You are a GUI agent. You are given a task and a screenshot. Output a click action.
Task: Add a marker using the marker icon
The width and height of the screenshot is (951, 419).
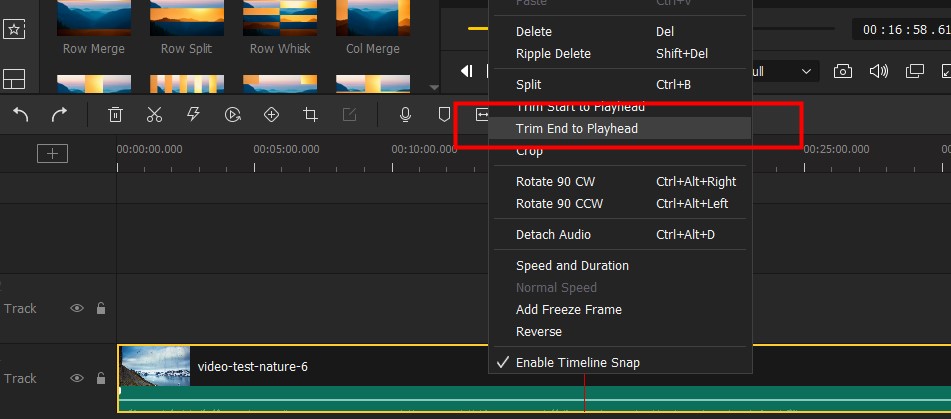click(444, 115)
